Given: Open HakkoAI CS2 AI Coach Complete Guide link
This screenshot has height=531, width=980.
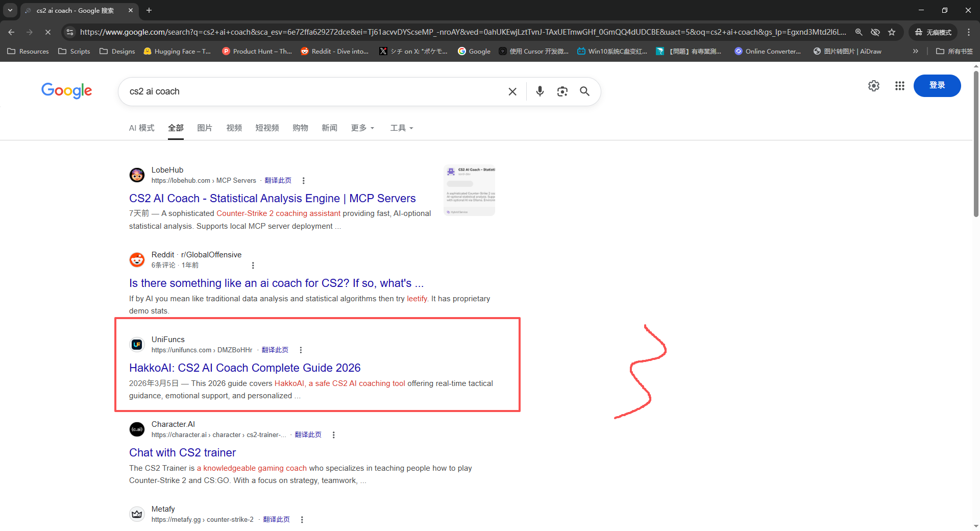Looking at the screenshot, I should [x=244, y=368].
